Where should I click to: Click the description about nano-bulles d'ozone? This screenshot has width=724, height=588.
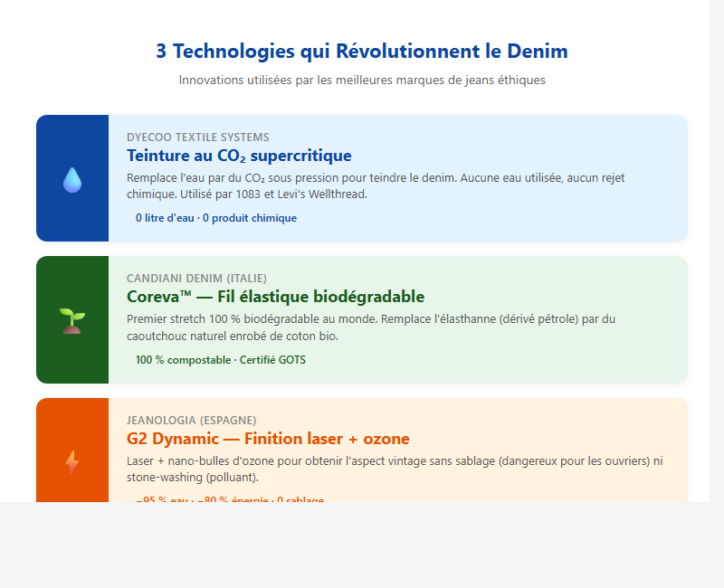[395, 469]
